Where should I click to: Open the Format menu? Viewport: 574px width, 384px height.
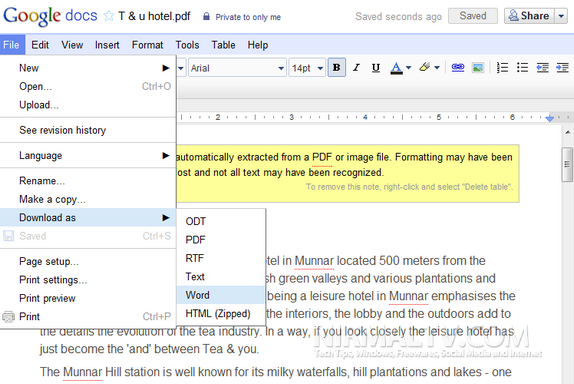point(147,45)
